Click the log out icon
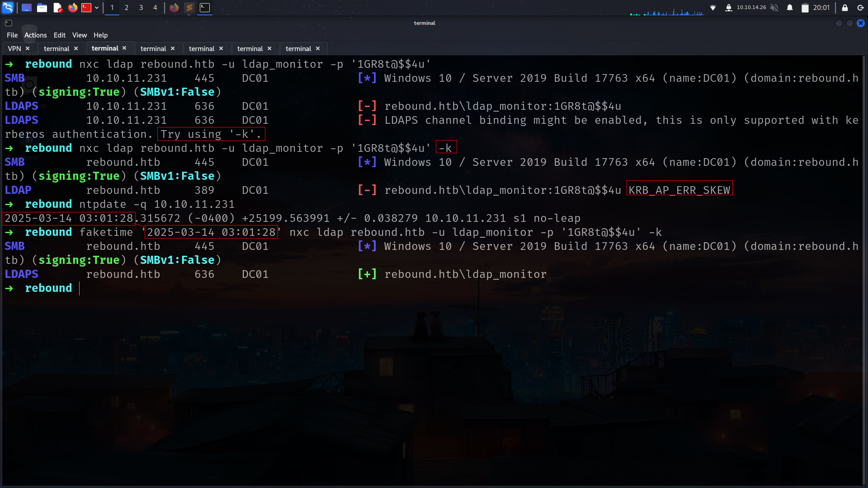The height and width of the screenshot is (488, 868). [860, 7]
